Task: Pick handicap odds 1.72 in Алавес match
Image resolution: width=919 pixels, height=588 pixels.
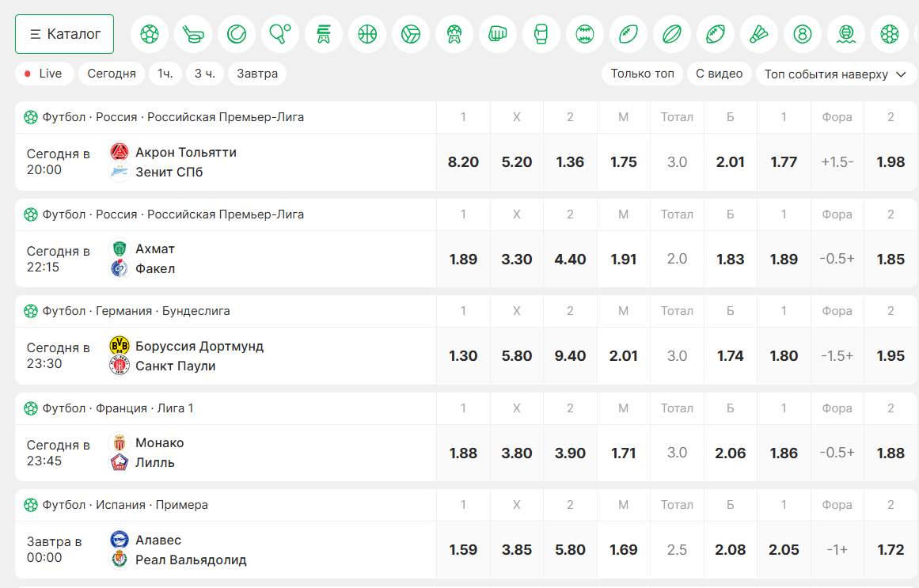Action: click(891, 550)
